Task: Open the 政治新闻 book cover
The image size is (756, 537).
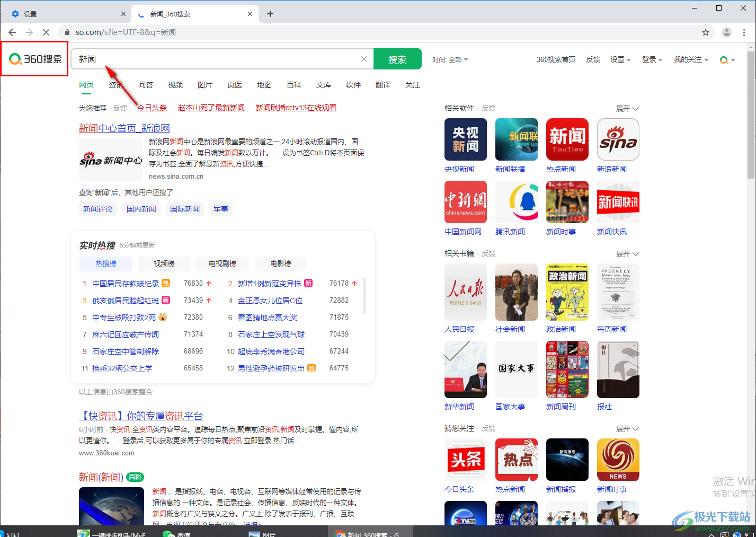Action: (567, 292)
